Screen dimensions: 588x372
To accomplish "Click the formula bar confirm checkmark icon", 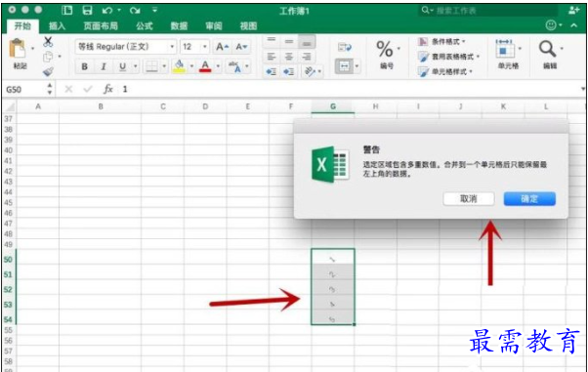I will (88, 89).
